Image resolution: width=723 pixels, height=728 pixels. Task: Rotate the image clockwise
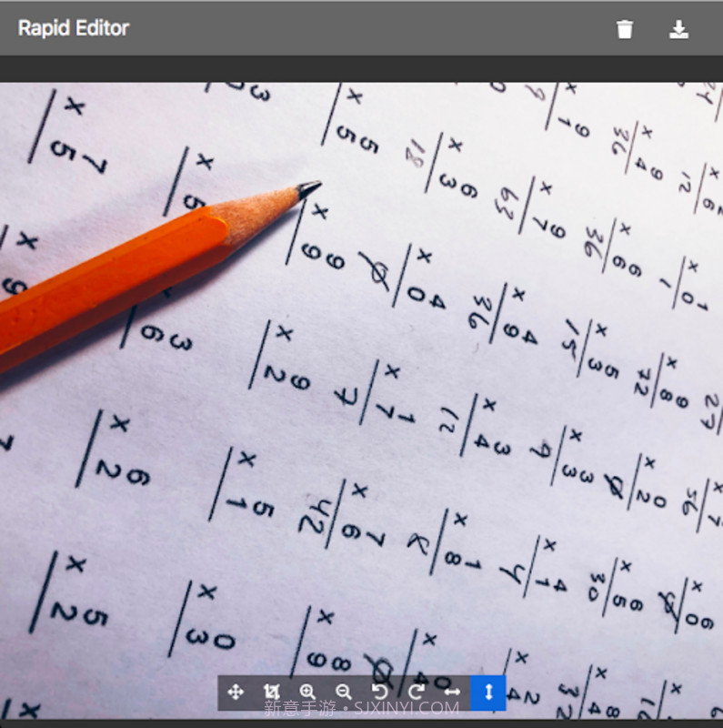[x=417, y=693]
